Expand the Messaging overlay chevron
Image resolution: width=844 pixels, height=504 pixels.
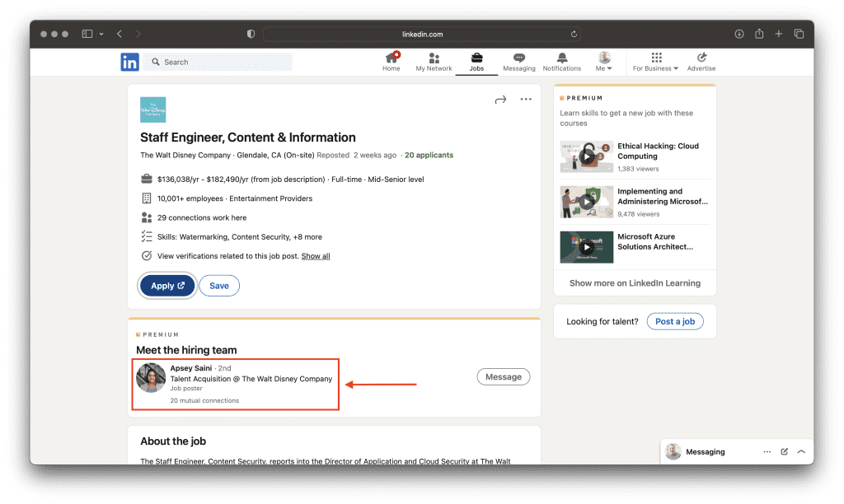801,452
